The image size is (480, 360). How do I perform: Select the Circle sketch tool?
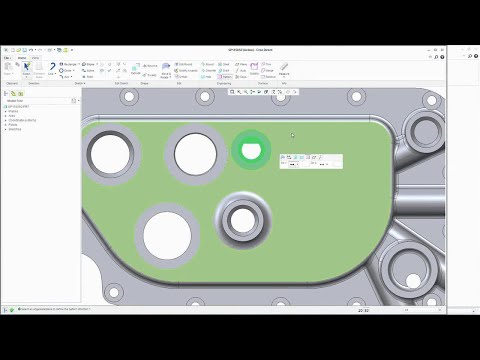[65, 71]
